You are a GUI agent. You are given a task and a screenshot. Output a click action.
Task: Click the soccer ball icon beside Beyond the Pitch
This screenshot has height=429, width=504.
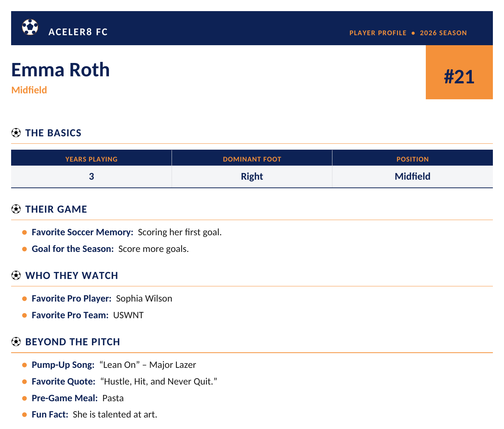(16, 342)
